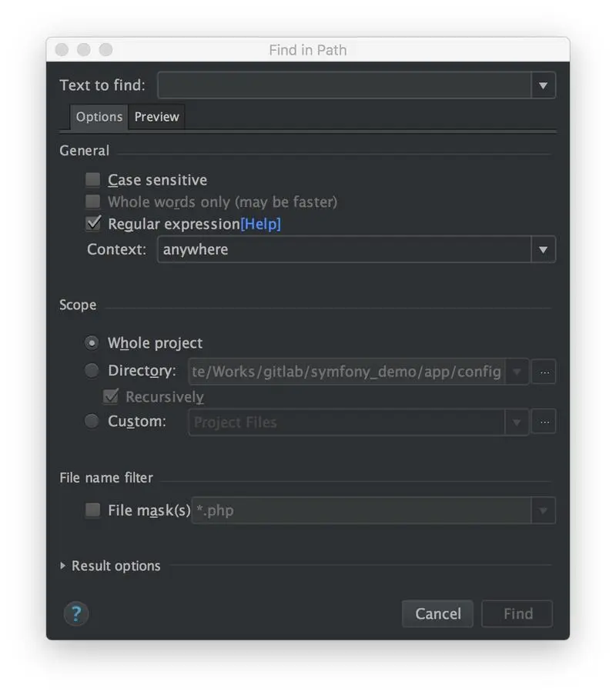Open Custom scope ellipsis button
The image size is (616, 695).
(x=544, y=422)
